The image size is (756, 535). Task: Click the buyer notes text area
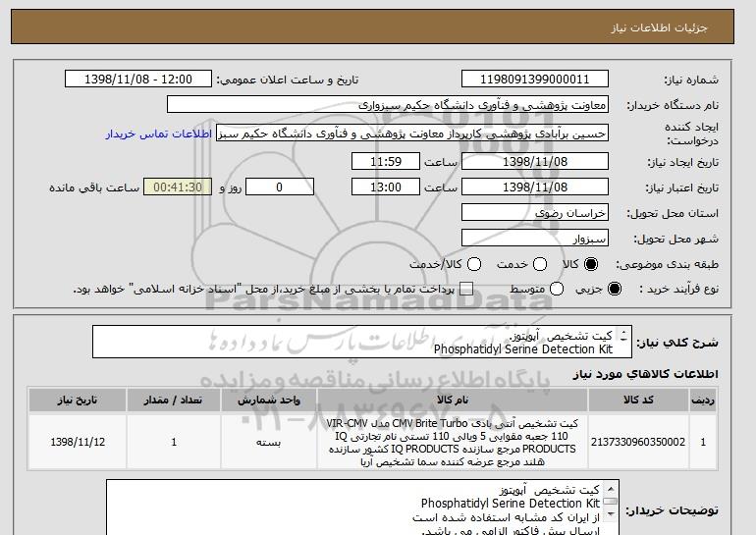pyautogui.click(x=362, y=508)
